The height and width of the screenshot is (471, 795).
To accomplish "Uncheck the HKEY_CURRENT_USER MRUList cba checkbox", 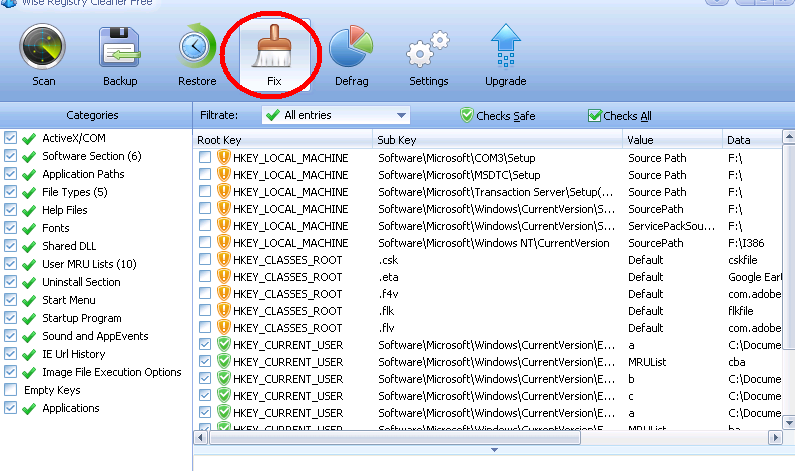I will [x=205, y=361].
